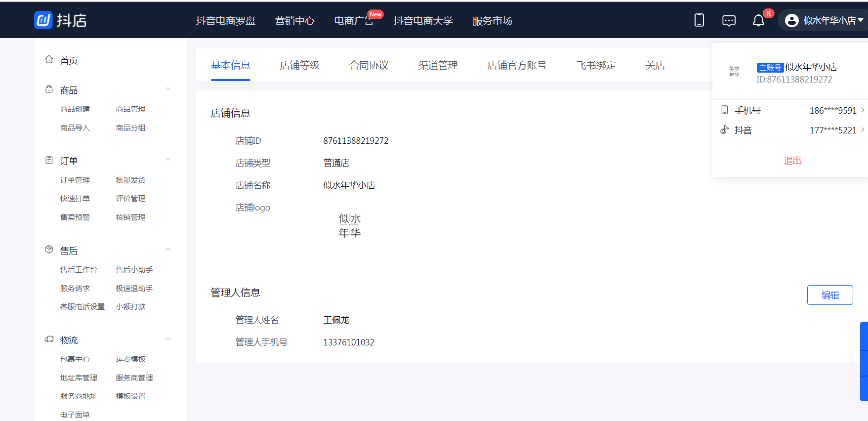Switch to the 店铺等级 tab

tap(300, 65)
